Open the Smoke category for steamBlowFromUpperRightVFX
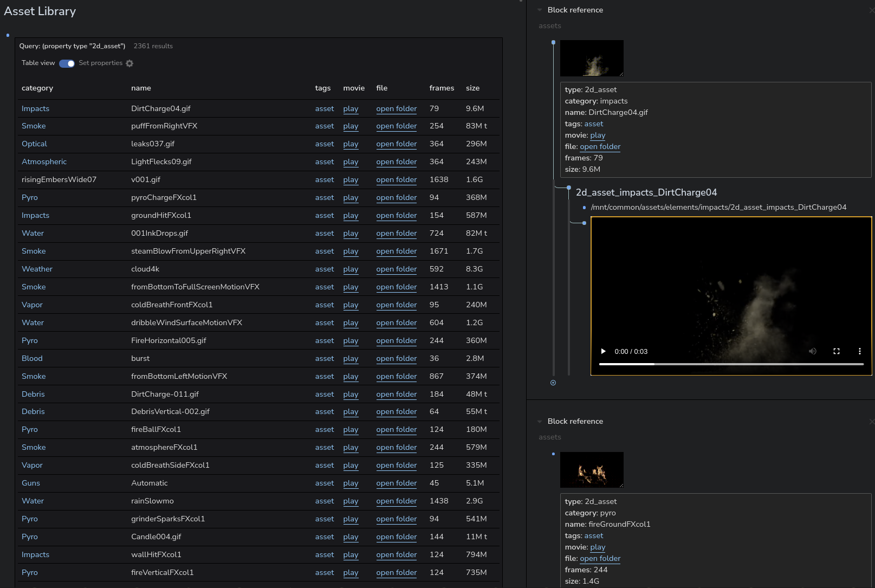The height and width of the screenshot is (588, 875). pos(34,251)
